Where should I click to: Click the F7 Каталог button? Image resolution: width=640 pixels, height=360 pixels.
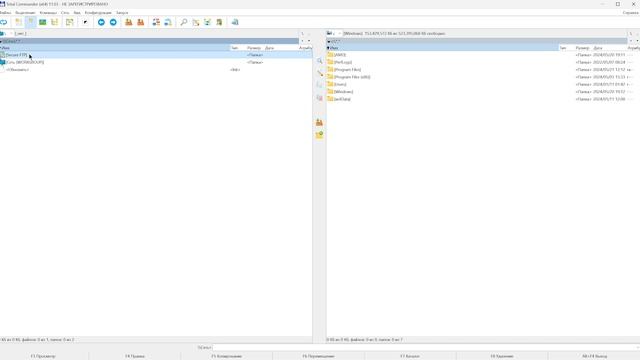410,356
